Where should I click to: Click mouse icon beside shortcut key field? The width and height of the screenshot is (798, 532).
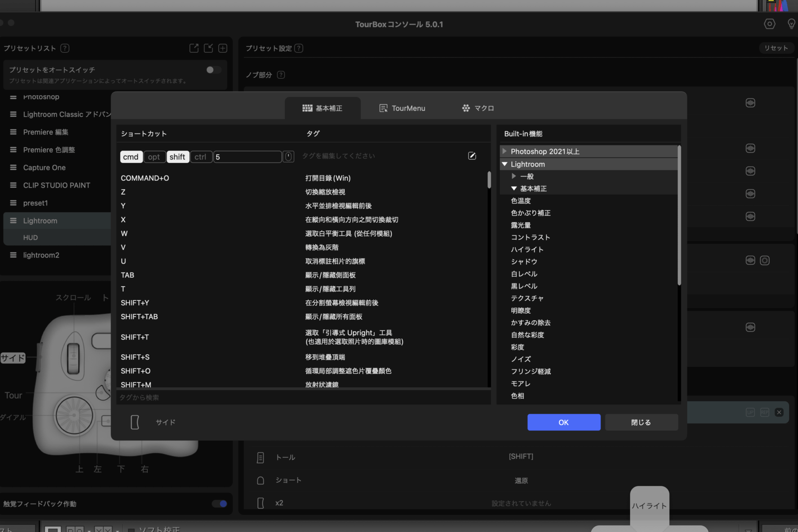pyautogui.click(x=289, y=157)
